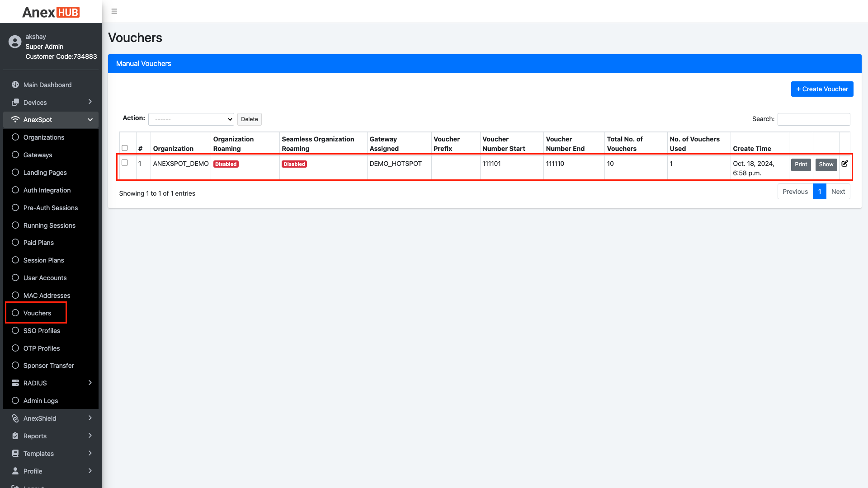Image resolution: width=868 pixels, height=488 pixels.
Task: Click the Templates icon in the sidebar
Action: pos(15,453)
